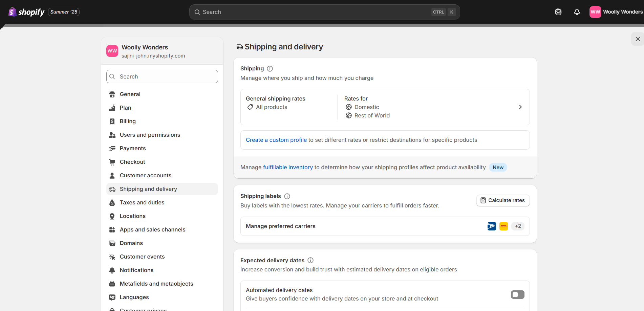This screenshot has width=644, height=311.
Task: Click the Checkout cart icon
Action: (112, 162)
